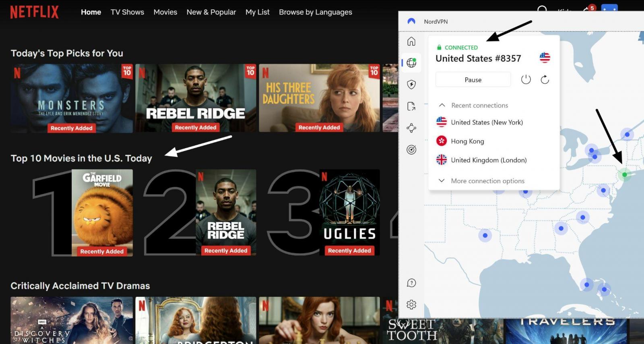Viewport: 644px width, 344px height.
Task: Open Rebel Ridge ranked number 2
Action: point(226,212)
